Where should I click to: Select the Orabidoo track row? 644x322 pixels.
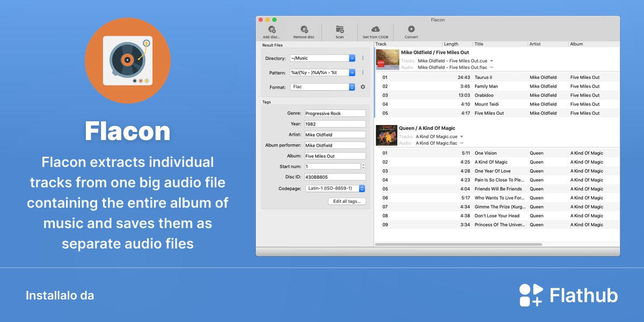[500, 95]
